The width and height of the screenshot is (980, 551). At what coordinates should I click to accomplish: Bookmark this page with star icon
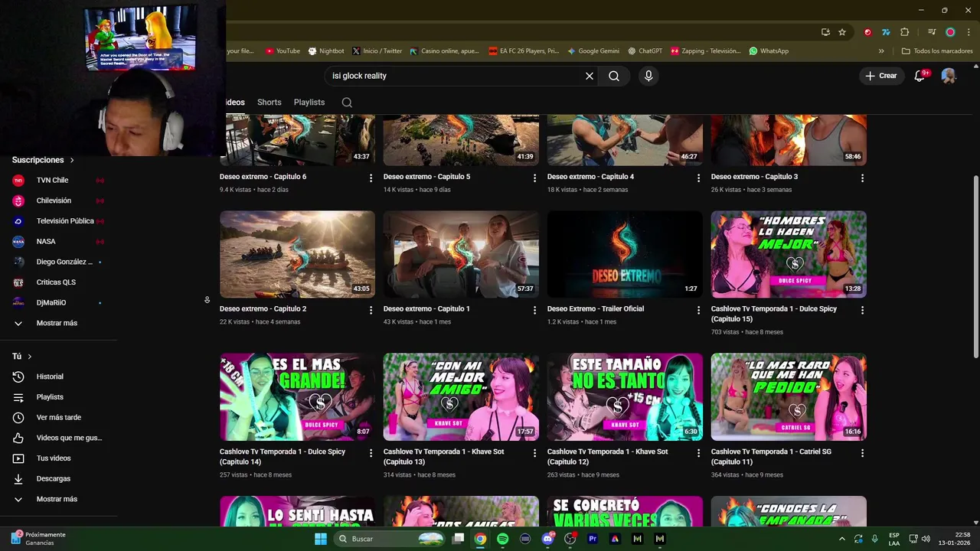(x=842, y=32)
